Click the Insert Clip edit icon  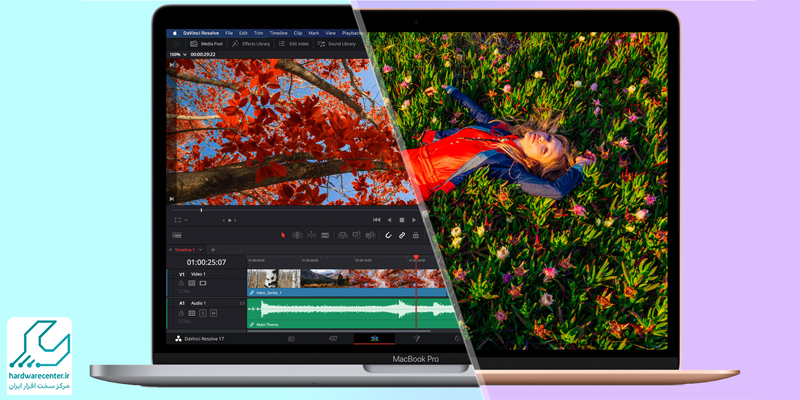point(343,235)
